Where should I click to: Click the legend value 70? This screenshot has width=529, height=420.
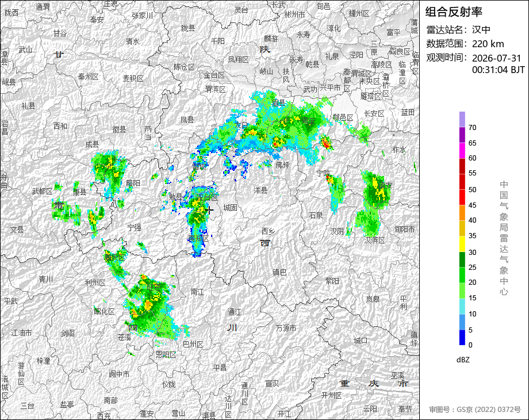[472, 128]
